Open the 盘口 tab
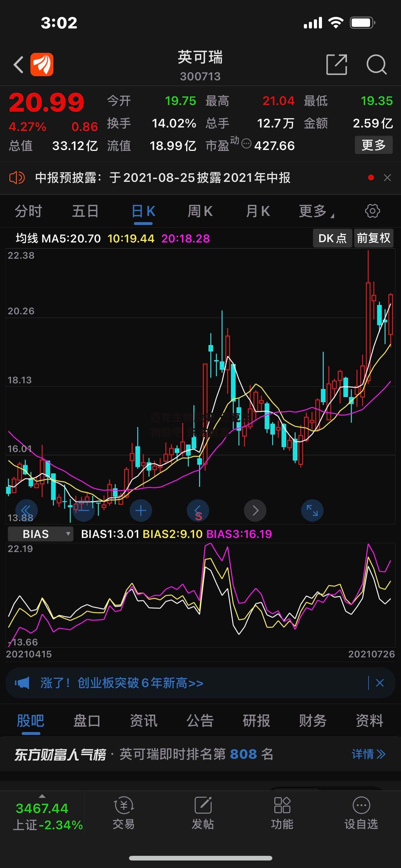This screenshot has height=868, width=401. click(87, 721)
